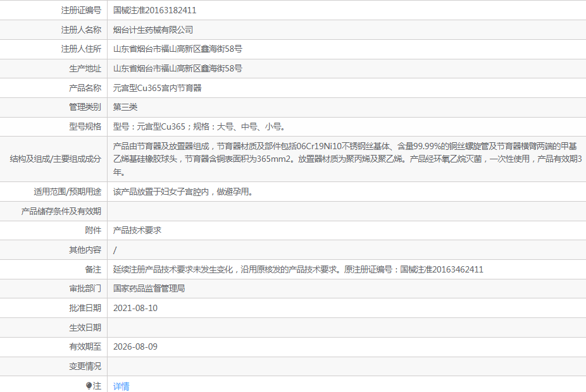This screenshot has height=392, width=586.
Task: Select registration number 国械注准20163182411
Action: point(154,10)
